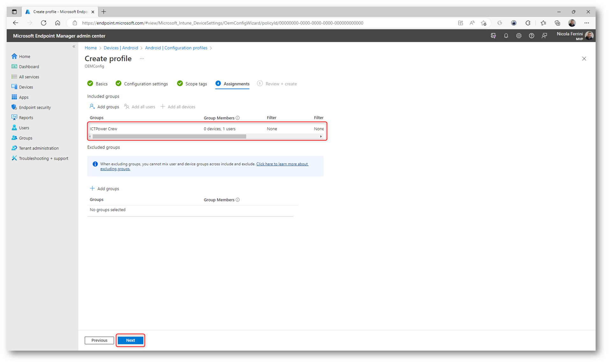Go to Configuration settings step
This screenshot has width=609, height=364.
pyautogui.click(x=142, y=84)
